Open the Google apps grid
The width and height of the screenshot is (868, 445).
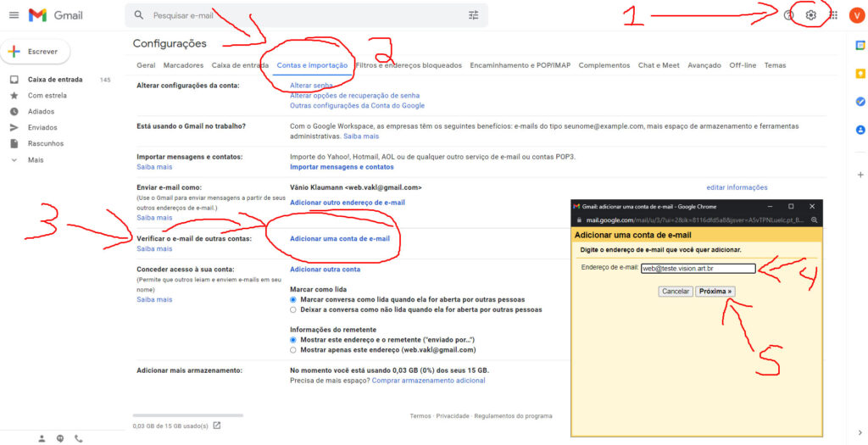tap(833, 15)
